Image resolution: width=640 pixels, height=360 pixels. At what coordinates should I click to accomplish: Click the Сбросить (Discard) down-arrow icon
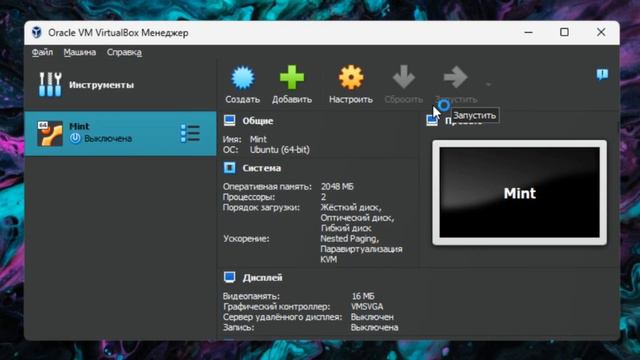[x=403, y=77]
